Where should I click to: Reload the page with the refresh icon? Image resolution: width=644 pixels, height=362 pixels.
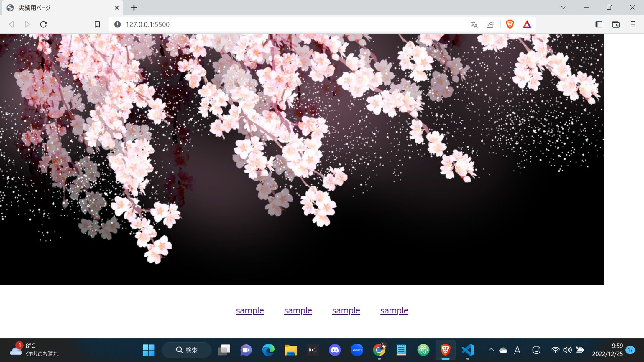(x=44, y=24)
